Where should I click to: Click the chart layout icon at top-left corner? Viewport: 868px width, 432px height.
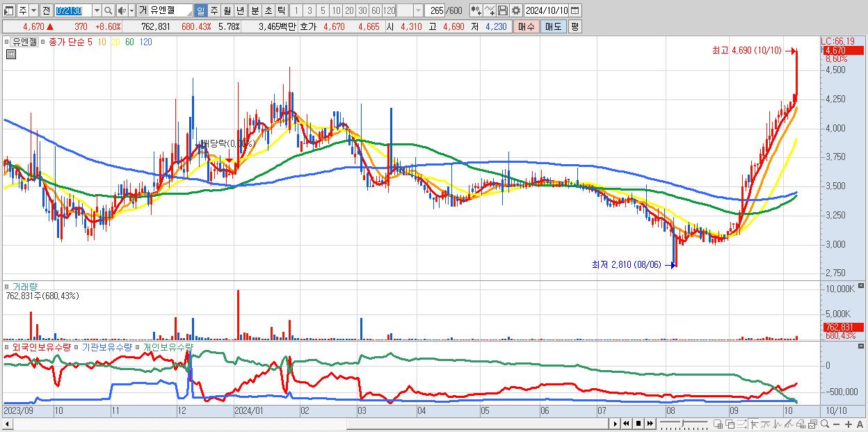pyautogui.click(x=8, y=10)
